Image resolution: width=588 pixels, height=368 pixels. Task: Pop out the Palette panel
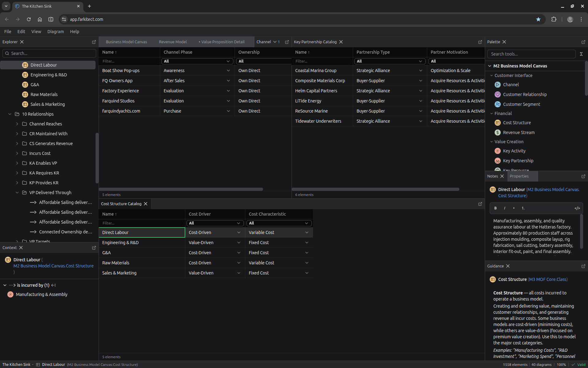(x=583, y=42)
